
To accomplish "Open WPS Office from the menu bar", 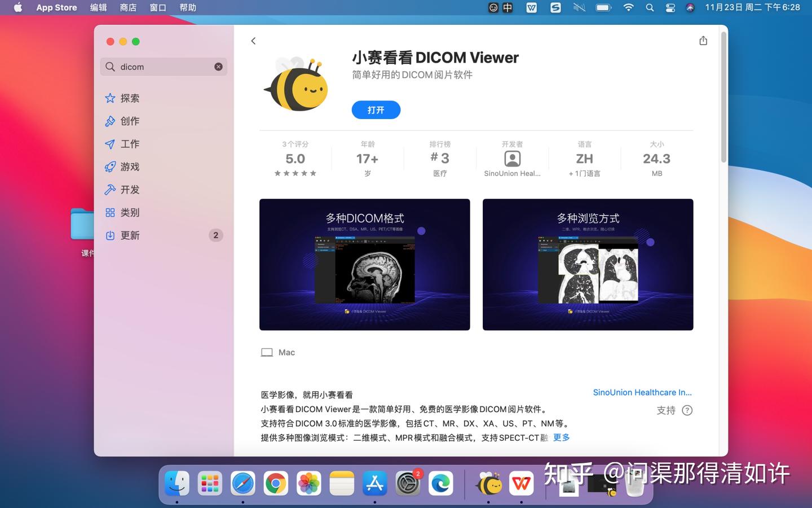I will click(x=531, y=7).
